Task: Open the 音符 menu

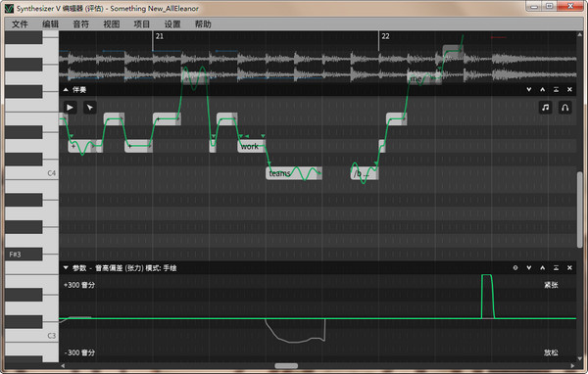Action: (81, 24)
